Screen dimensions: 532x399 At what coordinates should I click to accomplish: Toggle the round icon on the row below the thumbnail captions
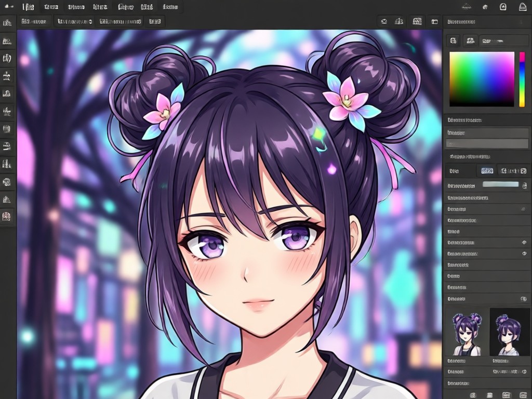(x=525, y=371)
